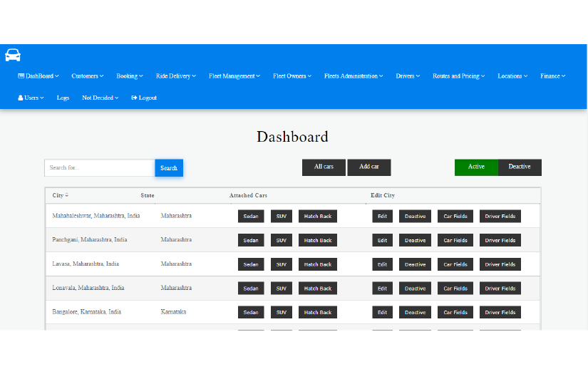The height and width of the screenshot is (374, 588).
Task: Click Sedan for Lavasa row
Action: (251, 264)
